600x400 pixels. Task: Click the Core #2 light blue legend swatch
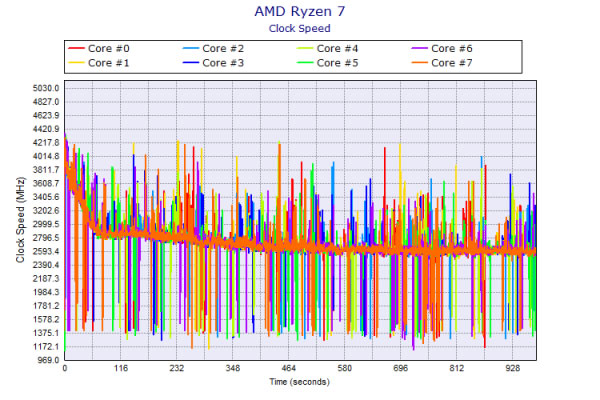click(x=191, y=49)
